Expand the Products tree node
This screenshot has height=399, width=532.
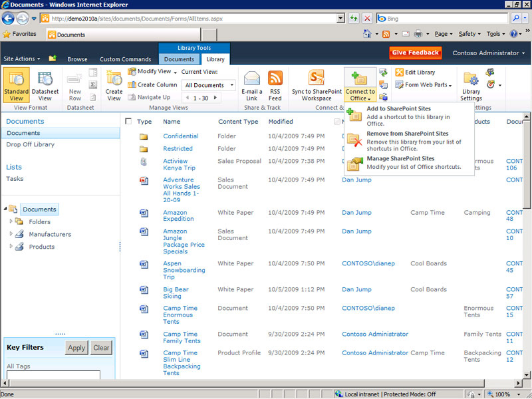11,246
